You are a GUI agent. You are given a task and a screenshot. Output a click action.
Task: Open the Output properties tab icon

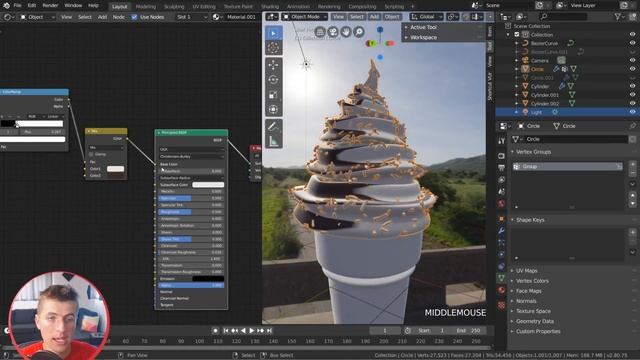pyautogui.click(x=502, y=168)
